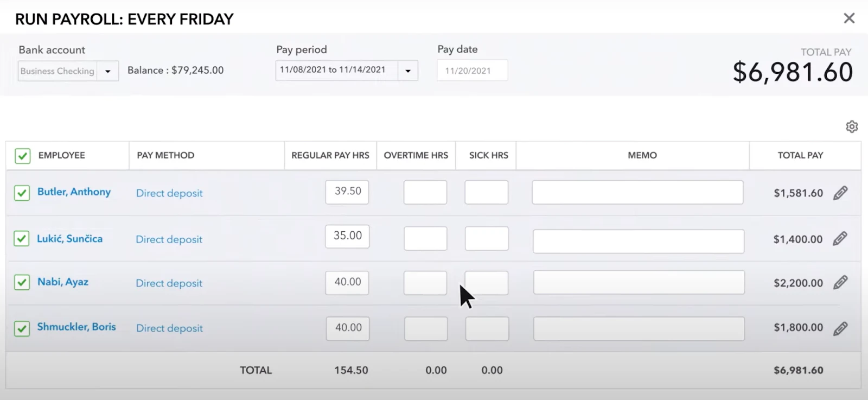Edit Sunčica Lukić's pay with pencil icon
Screen dimensions: 868x400
tap(840, 238)
